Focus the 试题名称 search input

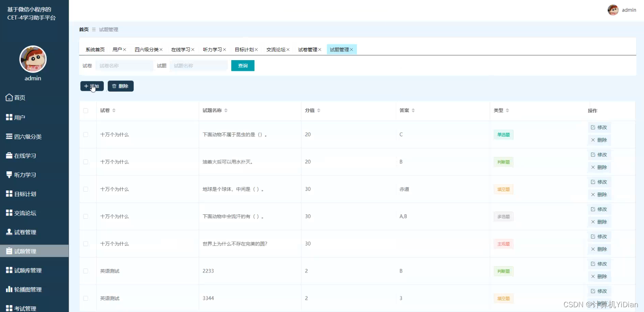point(199,66)
